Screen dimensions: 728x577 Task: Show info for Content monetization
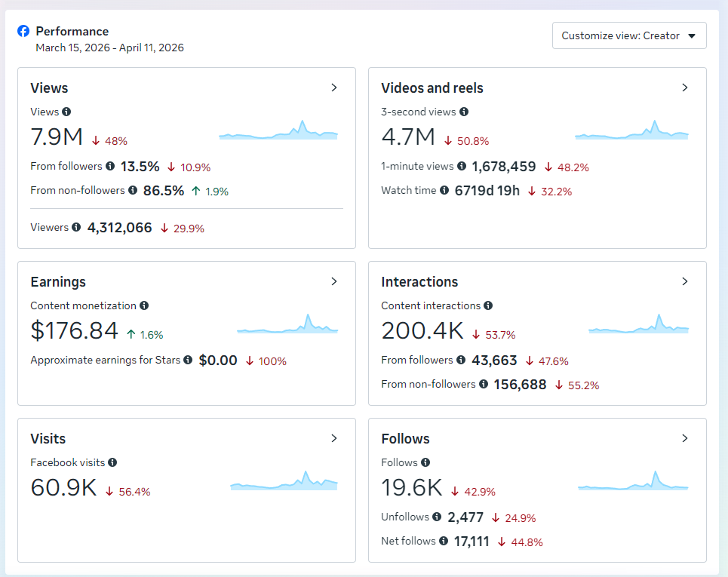click(x=144, y=305)
